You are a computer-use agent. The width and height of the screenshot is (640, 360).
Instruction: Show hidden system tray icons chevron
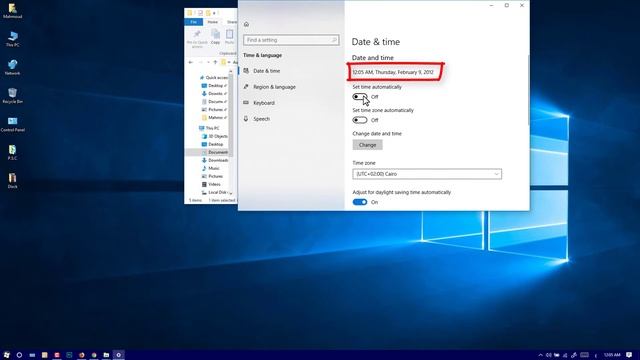pos(540,355)
